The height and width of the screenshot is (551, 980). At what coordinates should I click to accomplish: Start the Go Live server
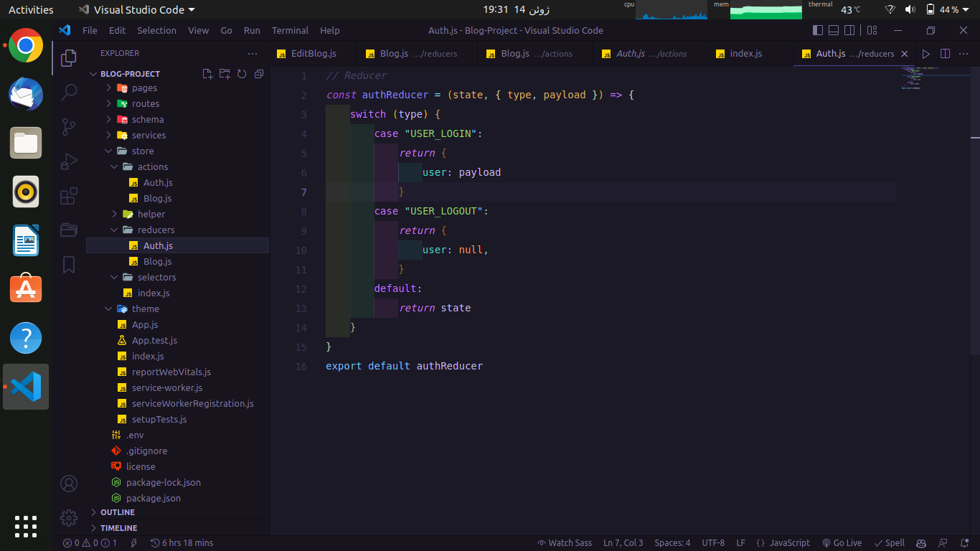click(842, 543)
